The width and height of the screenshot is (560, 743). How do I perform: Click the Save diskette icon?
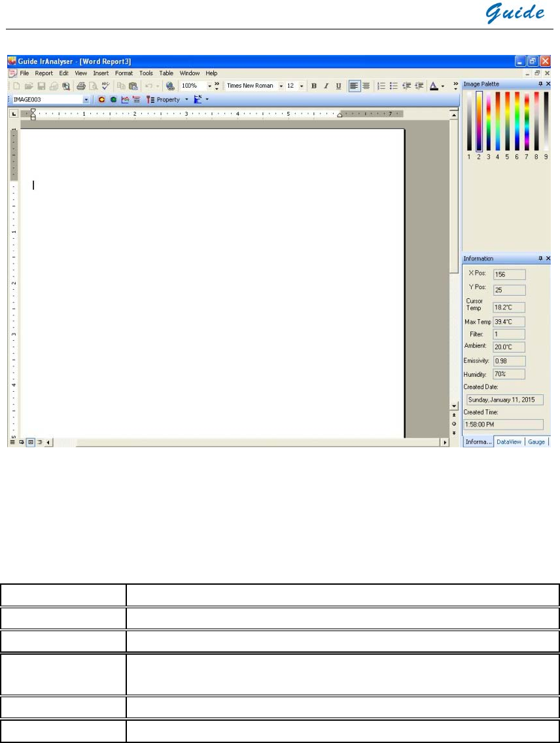(41, 86)
